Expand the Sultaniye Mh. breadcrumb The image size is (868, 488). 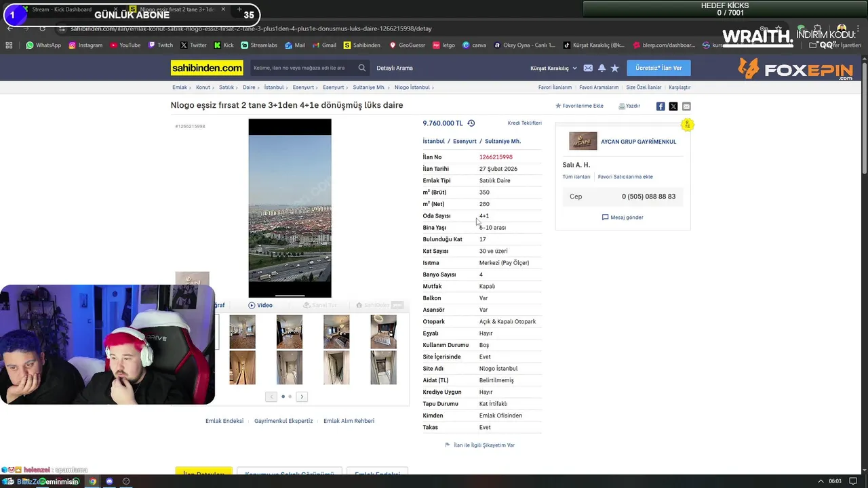[371, 87]
